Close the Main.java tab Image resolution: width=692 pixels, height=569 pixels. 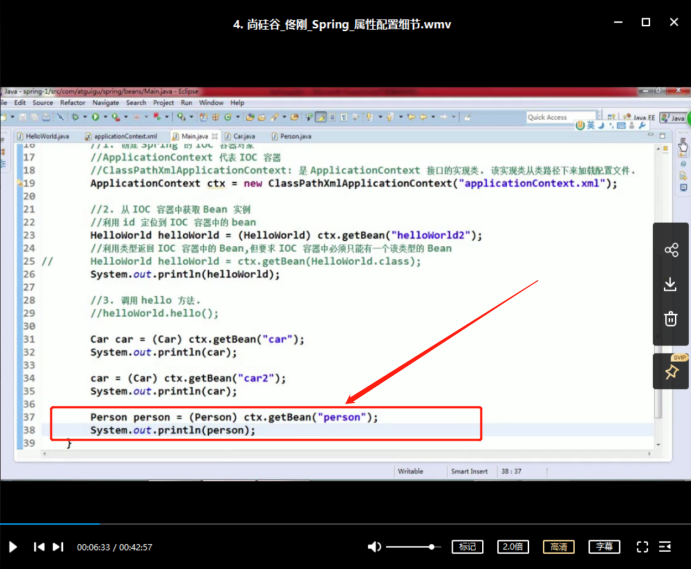pyautogui.click(x=214, y=136)
